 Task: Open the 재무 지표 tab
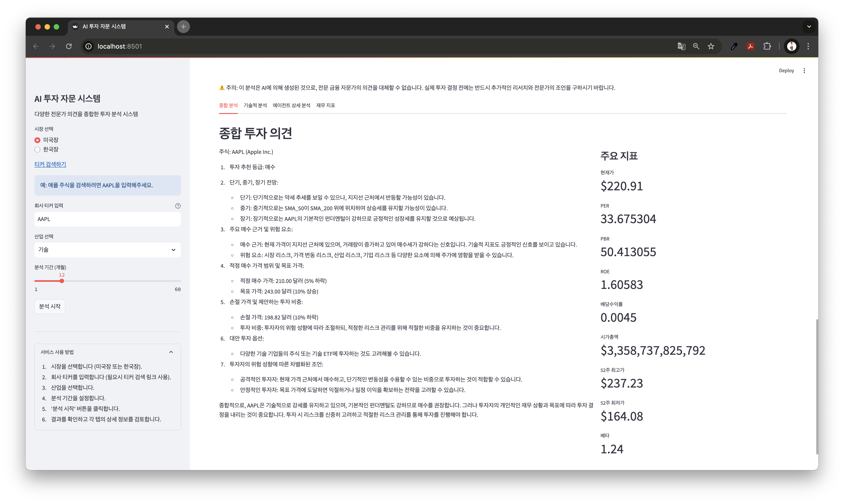pyautogui.click(x=325, y=105)
